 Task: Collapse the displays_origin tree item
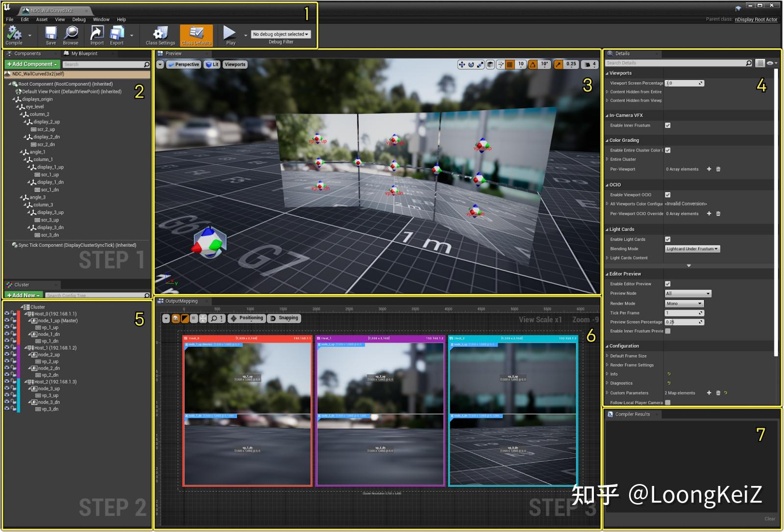click(15, 99)
